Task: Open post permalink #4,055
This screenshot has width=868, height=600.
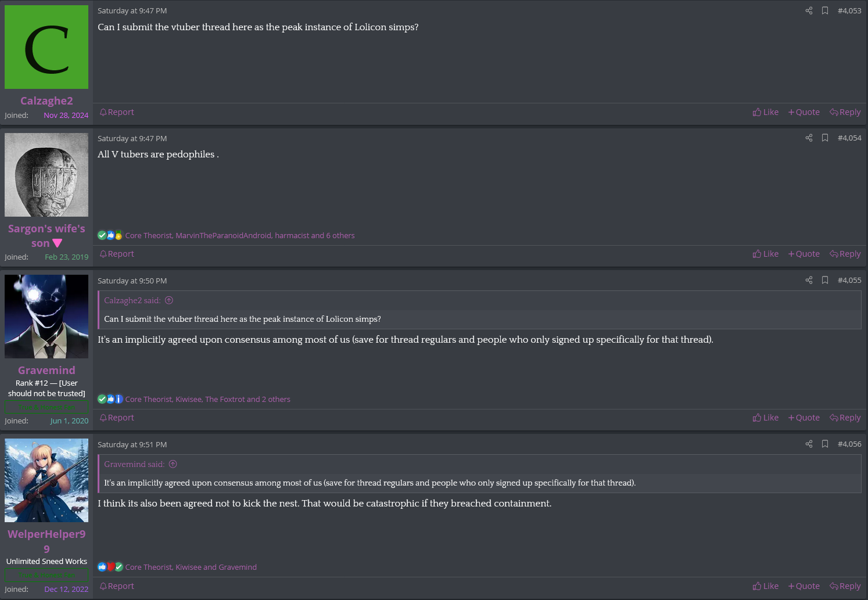Action: tap(849, 280)
